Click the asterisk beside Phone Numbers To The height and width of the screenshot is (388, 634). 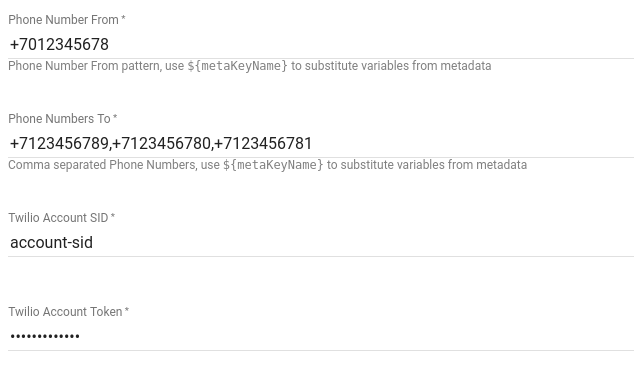(115, 117)
